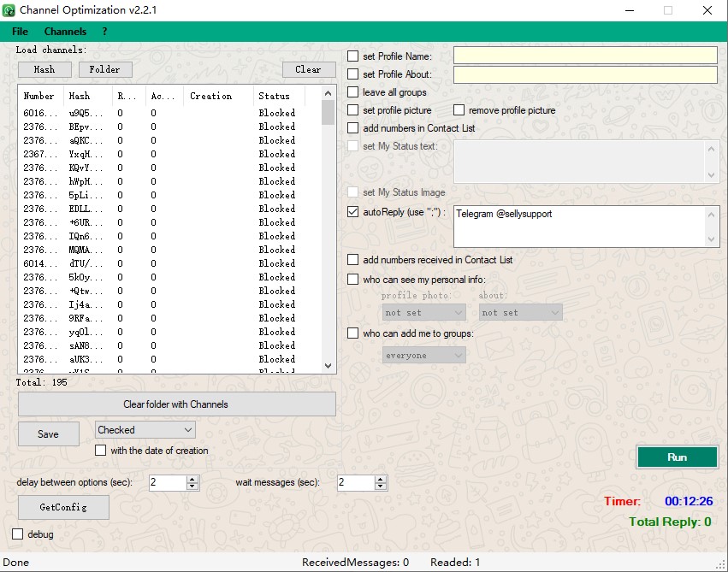Viewport: 728px width, 572px height.
Task: Select the row with hash u9Q5
Action: [169, 113]
